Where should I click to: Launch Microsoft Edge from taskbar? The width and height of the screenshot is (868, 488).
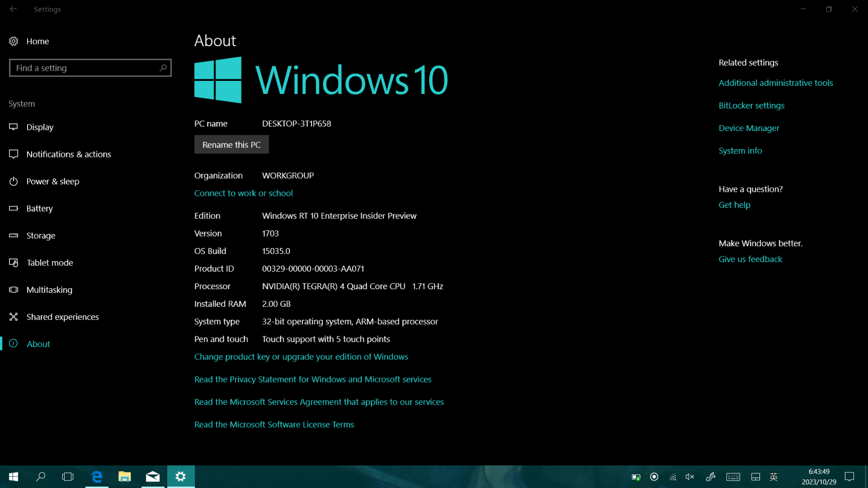(x=96, y=476)
